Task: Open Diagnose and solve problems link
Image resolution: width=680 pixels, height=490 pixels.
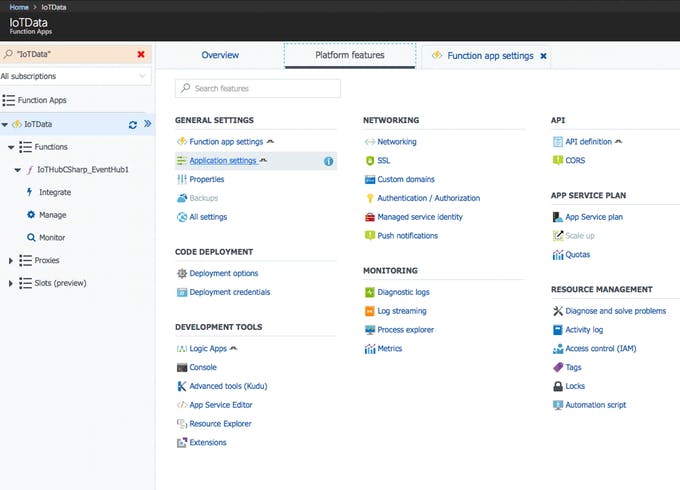Action: click(615, 311)
